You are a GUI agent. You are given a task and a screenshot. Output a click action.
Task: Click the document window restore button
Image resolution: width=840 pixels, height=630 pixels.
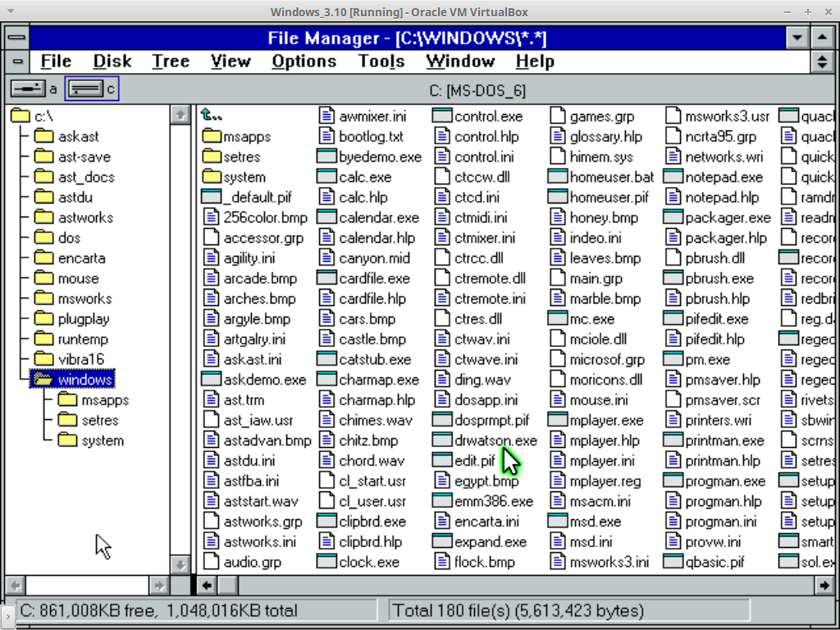point(822,62)
